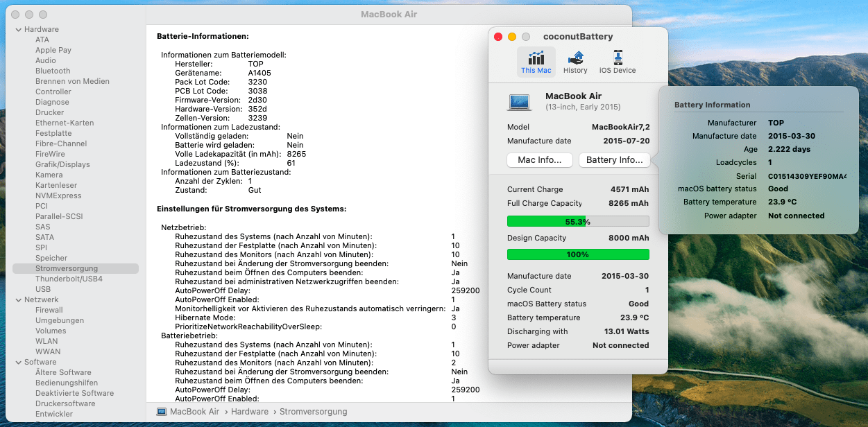Screen dimensions: 868x427
Task: Select WWAN under Netzwerk
Action: pos(48,351)
